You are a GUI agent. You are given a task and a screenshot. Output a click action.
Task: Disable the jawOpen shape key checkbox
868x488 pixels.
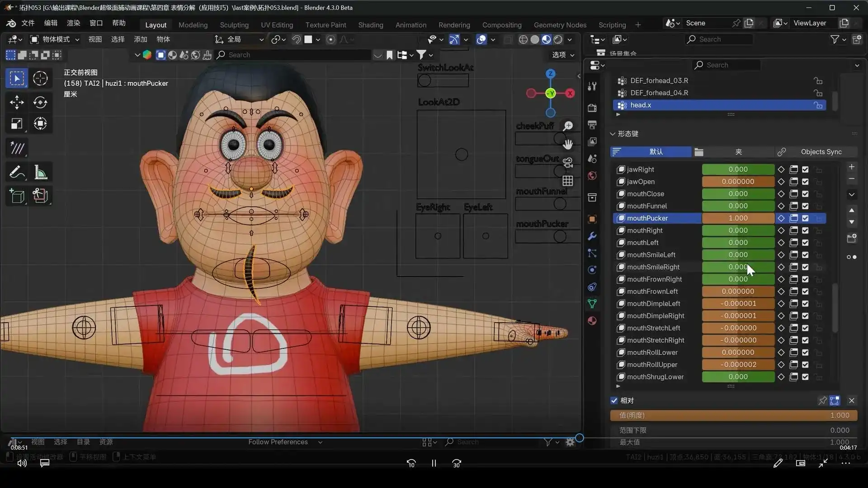(x=805, y=182)
